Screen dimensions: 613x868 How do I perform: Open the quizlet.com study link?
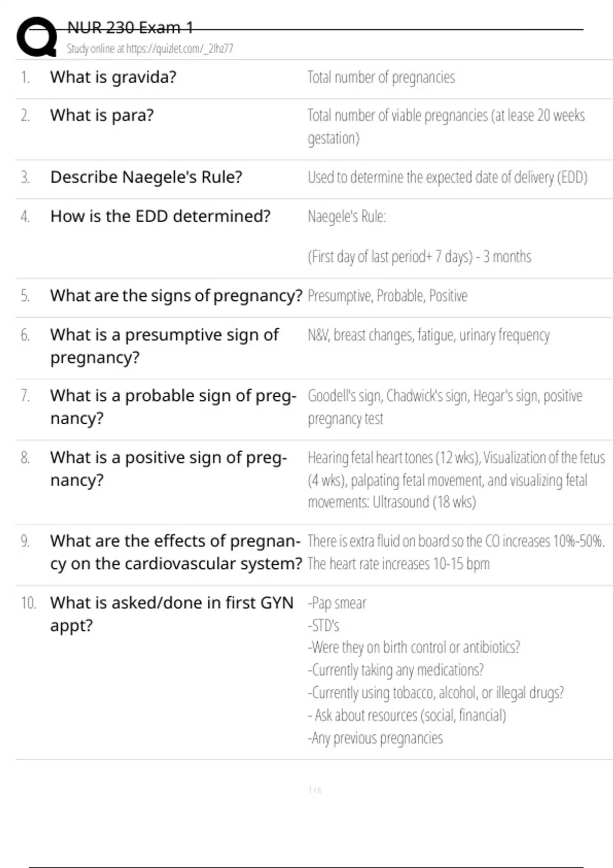coord(150,49)
